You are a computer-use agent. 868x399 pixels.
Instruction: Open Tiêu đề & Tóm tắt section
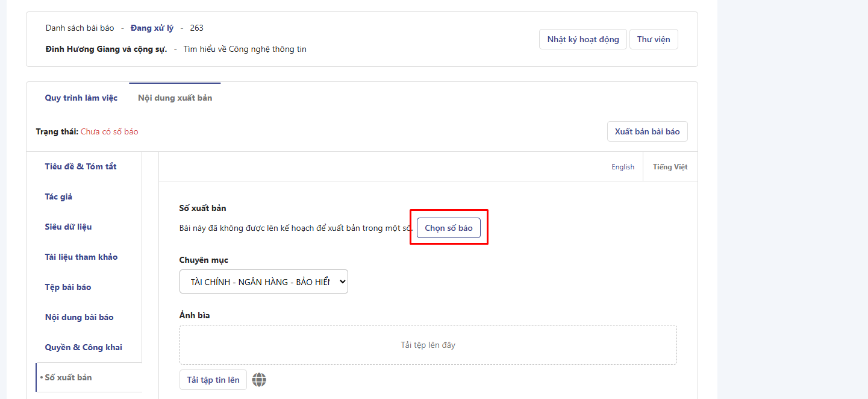(x=81, y=166)
